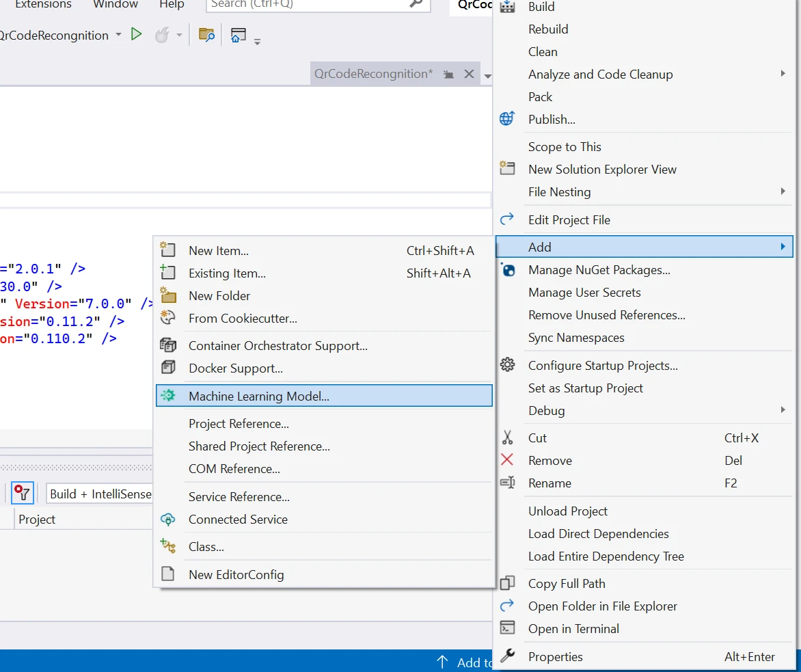801x672 pixels.
Task: Click the Manage NuGet Packages icon
Action: [x=507, y=270]
